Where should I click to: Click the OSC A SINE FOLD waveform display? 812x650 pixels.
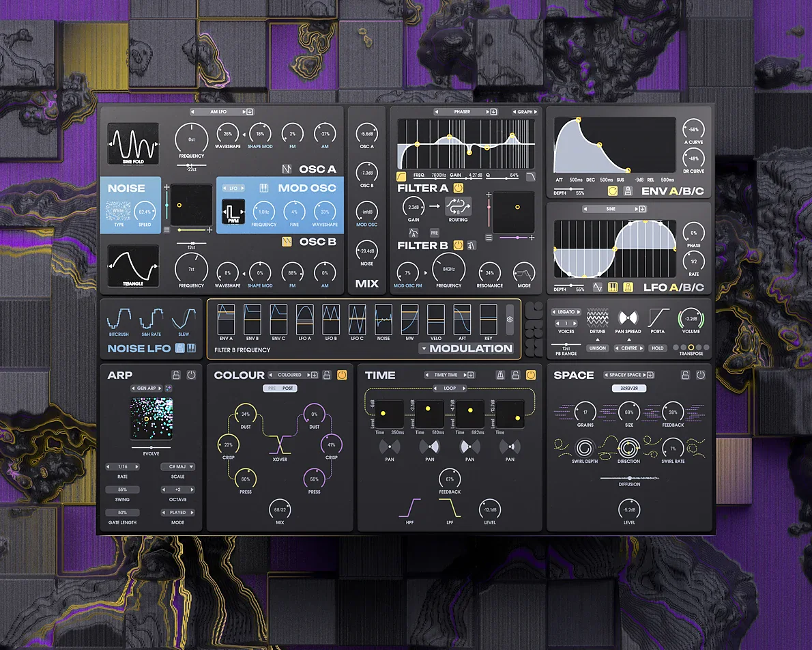(x=133, y=144)
